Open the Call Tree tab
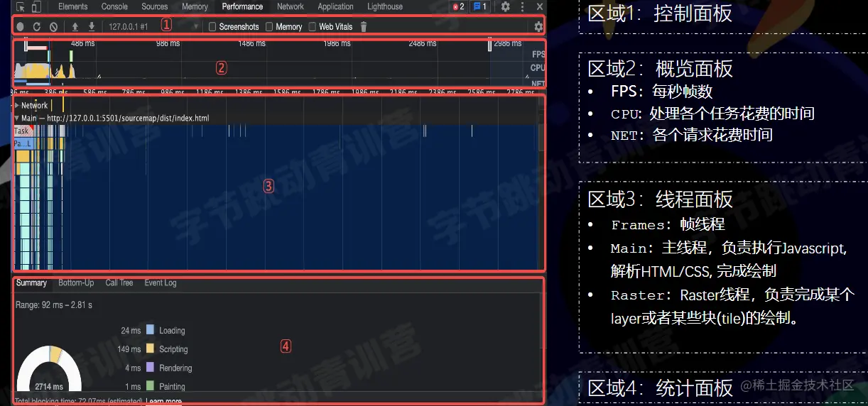This screenshot has width=868, height=406. click(x=119, y=282)
